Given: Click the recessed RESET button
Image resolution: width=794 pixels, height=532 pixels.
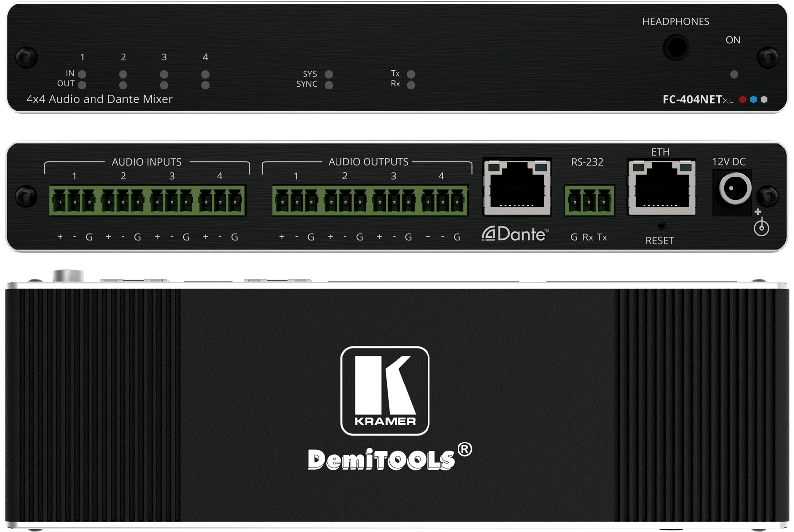Looking at the screenshot, I should click(662, 226).
